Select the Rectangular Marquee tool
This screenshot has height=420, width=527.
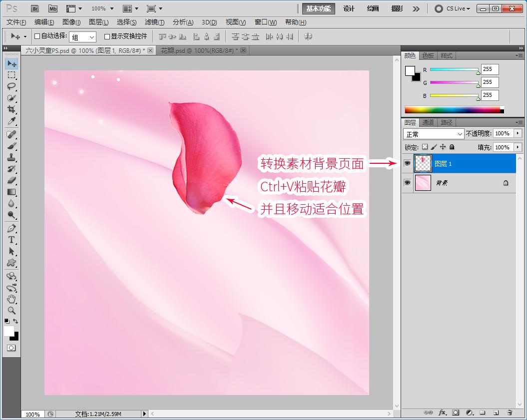[x=12, y=75]
